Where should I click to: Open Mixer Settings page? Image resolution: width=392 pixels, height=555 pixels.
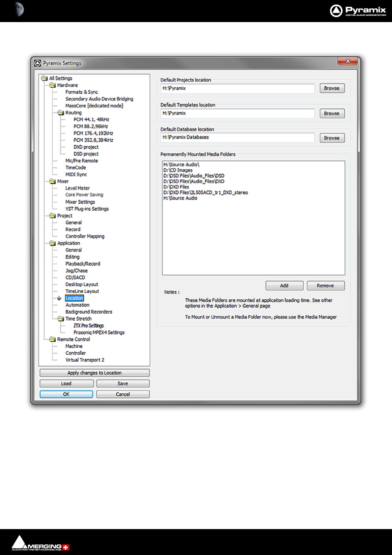click(x=80, y=202)
